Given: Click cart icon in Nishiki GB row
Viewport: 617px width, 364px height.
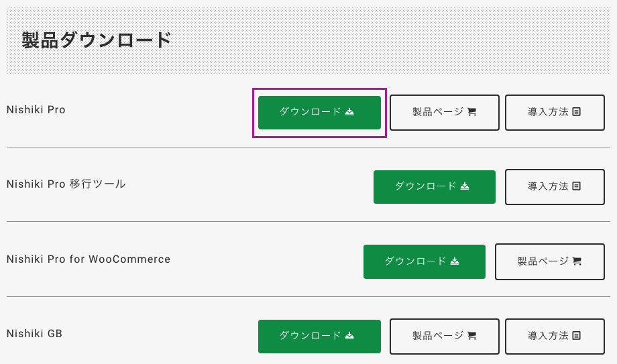Looking at the screenshot, I should click(471, 336).
